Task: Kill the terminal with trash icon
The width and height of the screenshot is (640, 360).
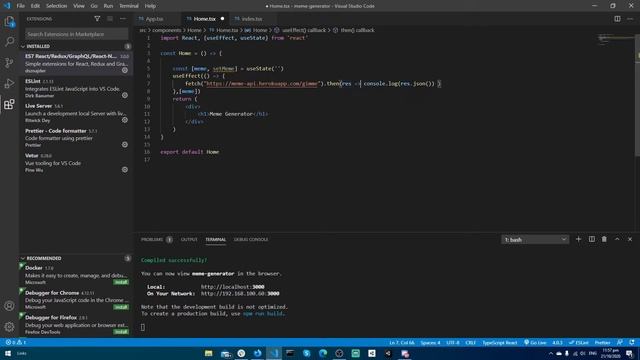Action: 604,239
